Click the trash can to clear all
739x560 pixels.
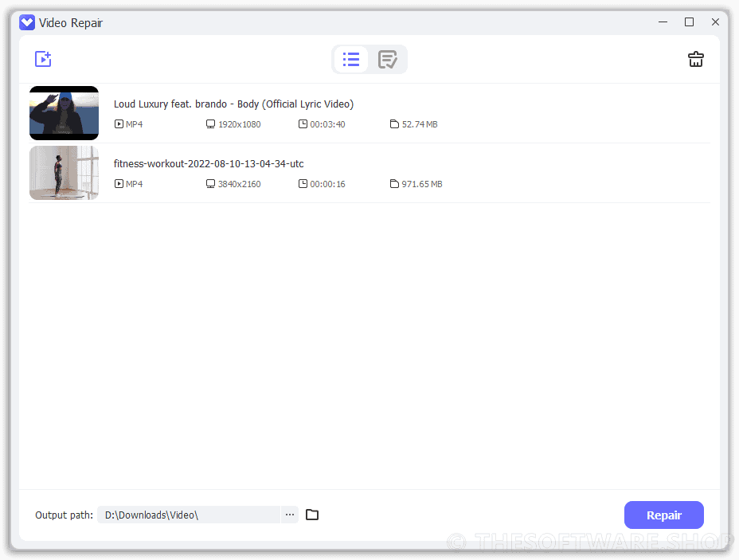coord(696,60)
